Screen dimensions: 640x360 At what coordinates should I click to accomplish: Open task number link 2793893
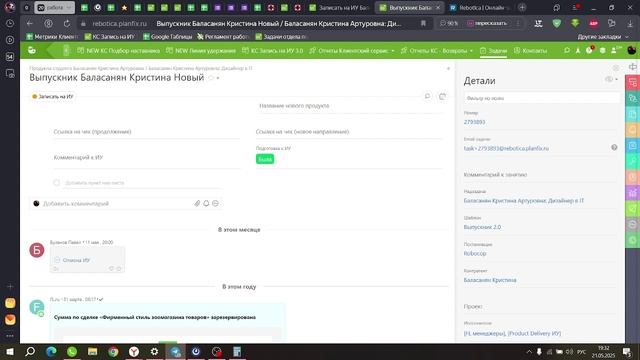(474, 122)
